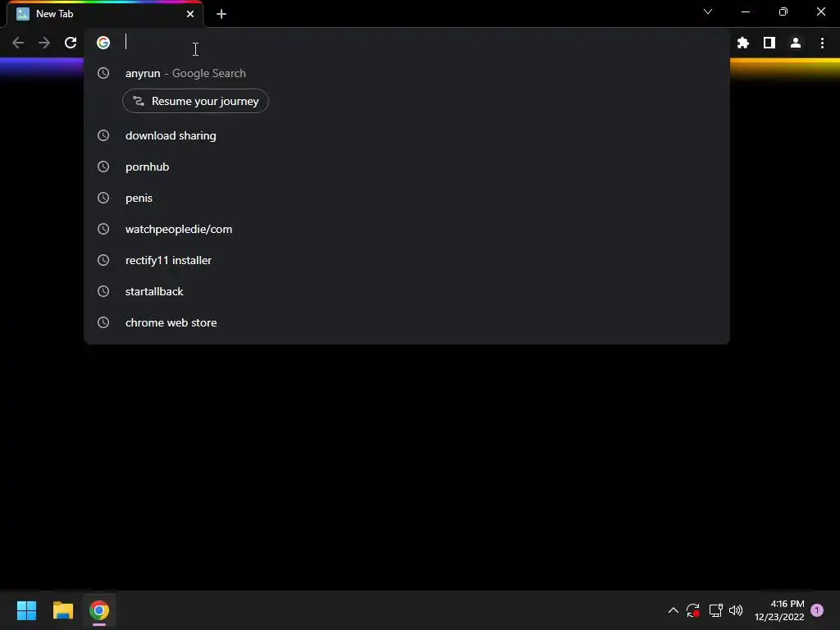Click history clock icon beside startallback
This screenshot has height=630, width=840.
[x=103, y=291]
